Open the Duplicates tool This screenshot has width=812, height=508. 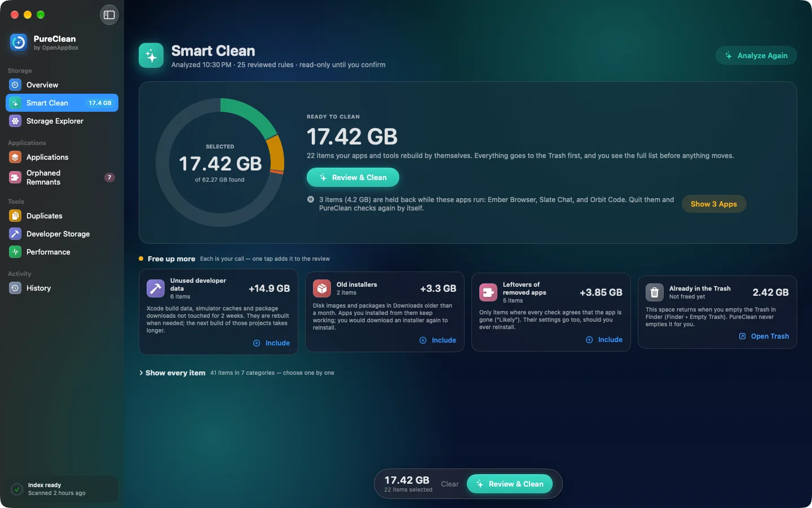[x=62, y=216]
